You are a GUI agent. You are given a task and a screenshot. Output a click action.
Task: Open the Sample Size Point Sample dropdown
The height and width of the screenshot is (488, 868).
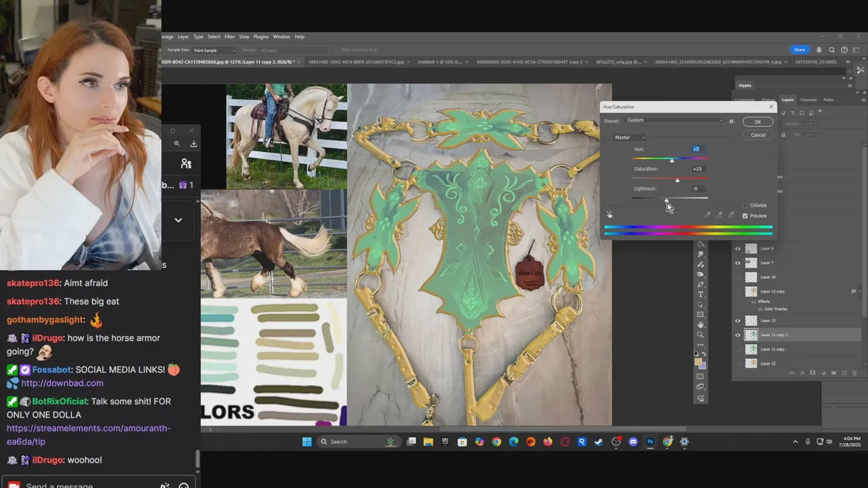click(x=214, y=50)
